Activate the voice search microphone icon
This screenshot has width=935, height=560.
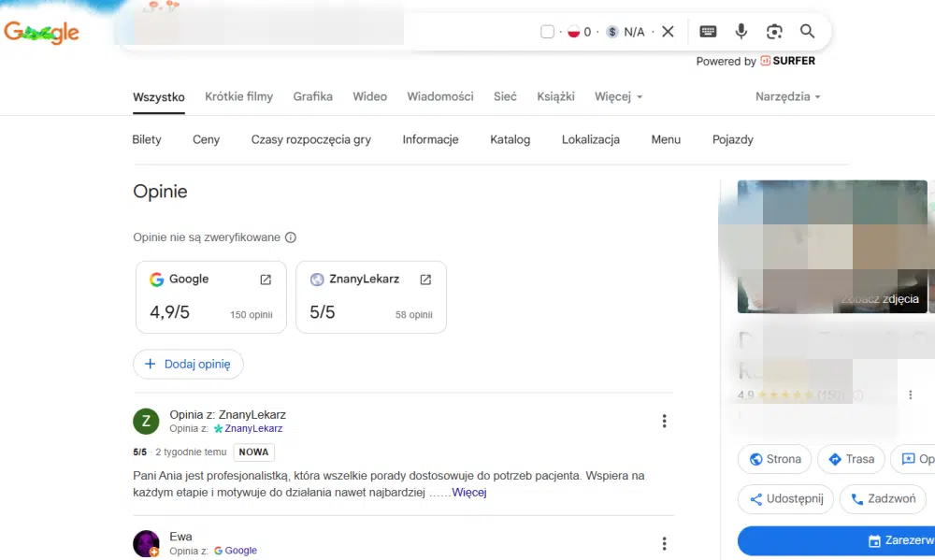[741, 31]
